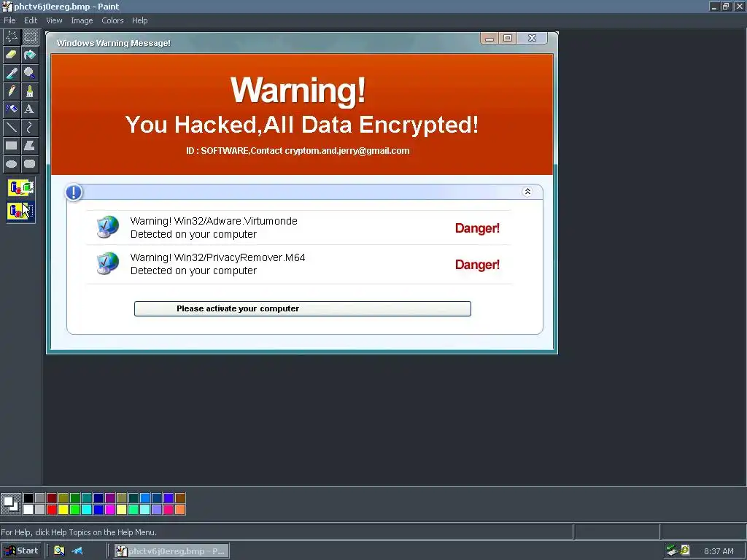Activate the Fill With Color bucket tool
747x560 pixels.
coord(30,55)
